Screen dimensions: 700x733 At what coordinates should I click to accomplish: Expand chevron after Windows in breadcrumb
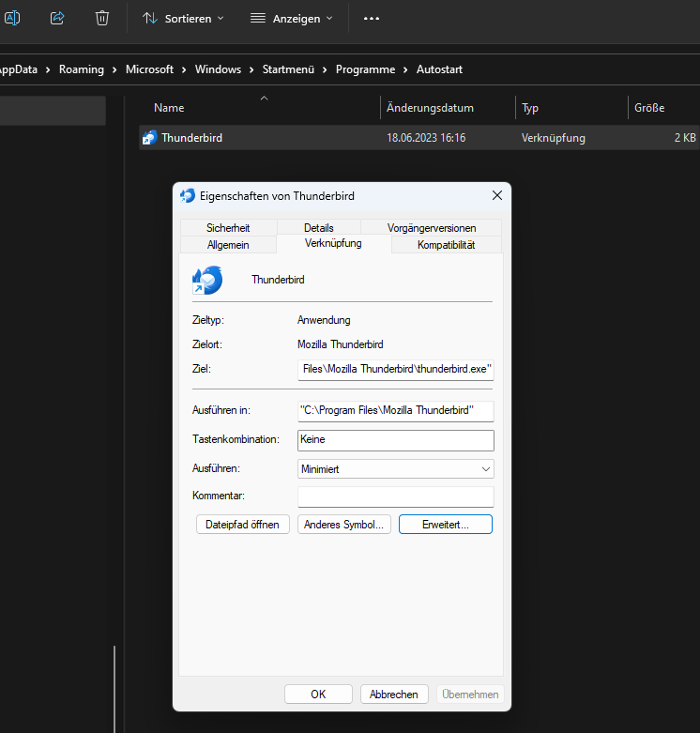pos(251,69)
